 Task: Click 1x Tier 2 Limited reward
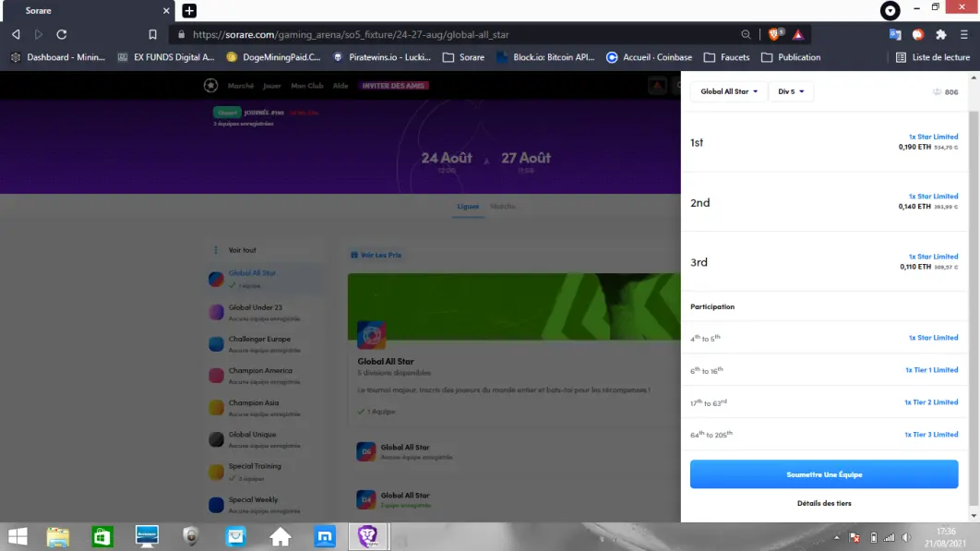pyautogui.click(x=930, y=402)
